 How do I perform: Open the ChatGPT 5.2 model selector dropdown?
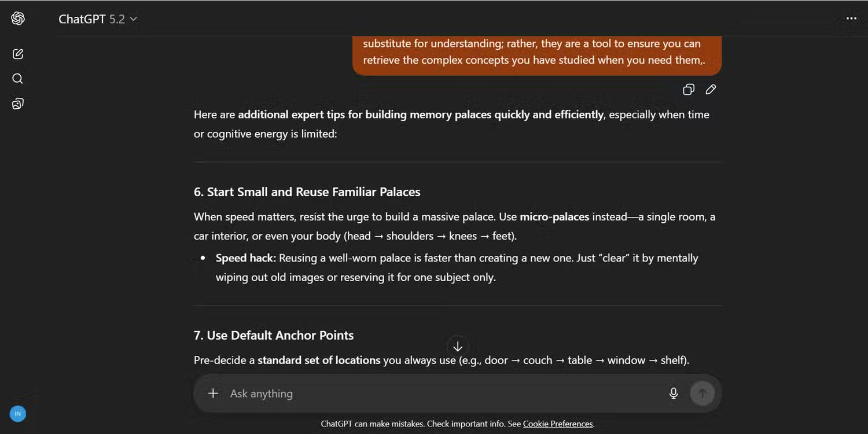click(x=98, y=19)
